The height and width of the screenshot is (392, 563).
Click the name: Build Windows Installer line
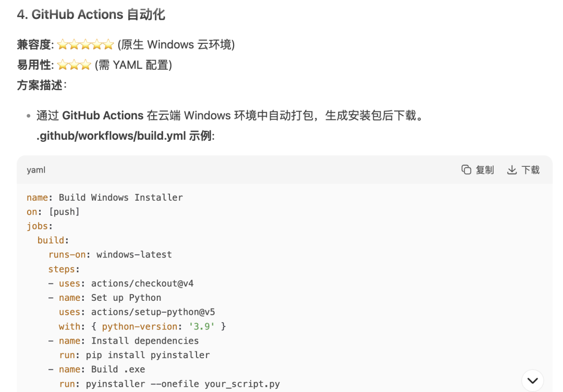pos(104,198)
